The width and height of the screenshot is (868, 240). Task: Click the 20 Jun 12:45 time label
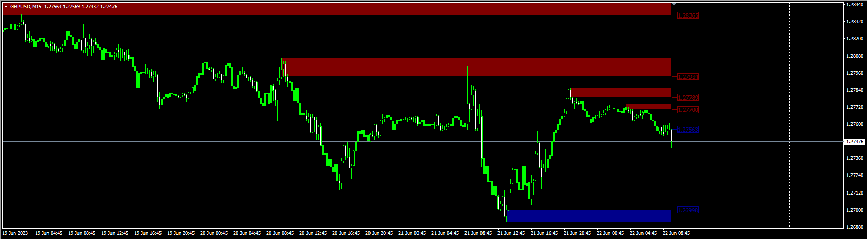coord(313,233)
